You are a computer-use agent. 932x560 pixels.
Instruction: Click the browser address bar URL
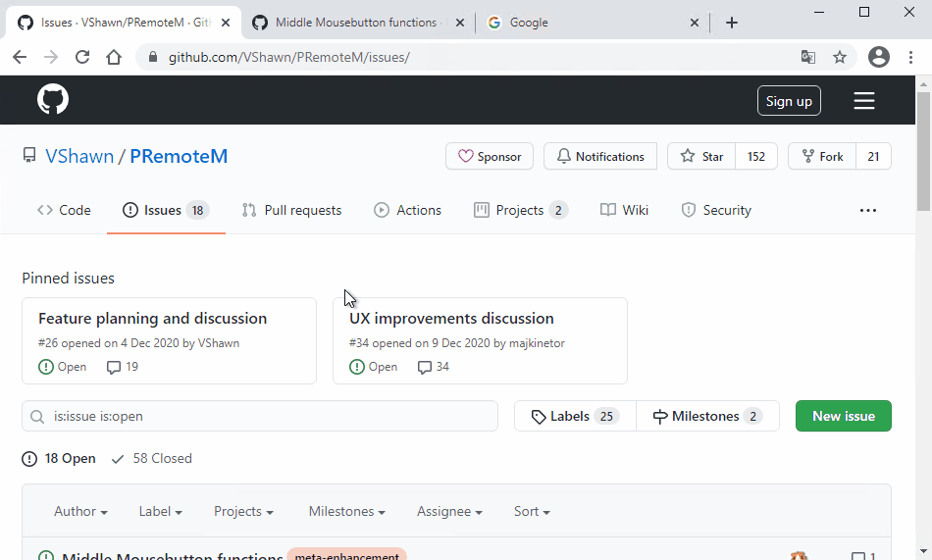click(x=288, y=57)
